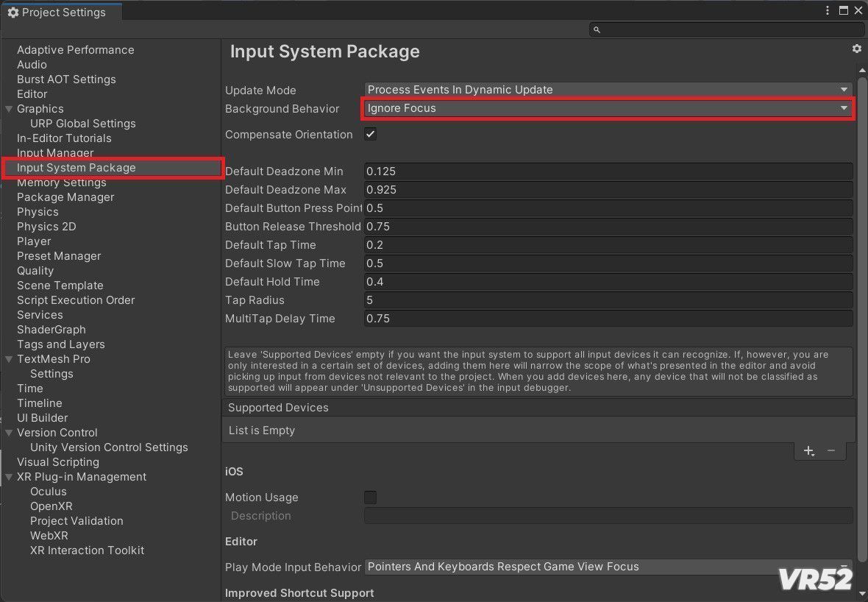Edit the Tap Radius value
This screenshot has height=602, width=868.
(x=608, y=300)
